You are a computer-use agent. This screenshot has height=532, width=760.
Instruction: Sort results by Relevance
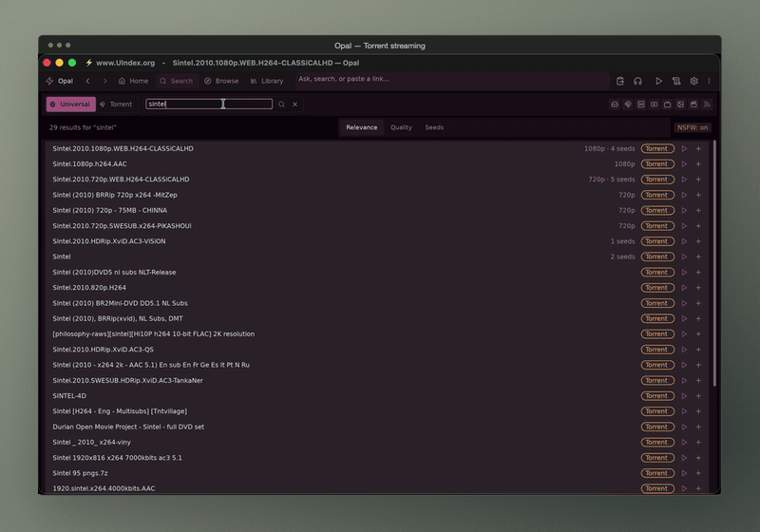pos(362,127)
